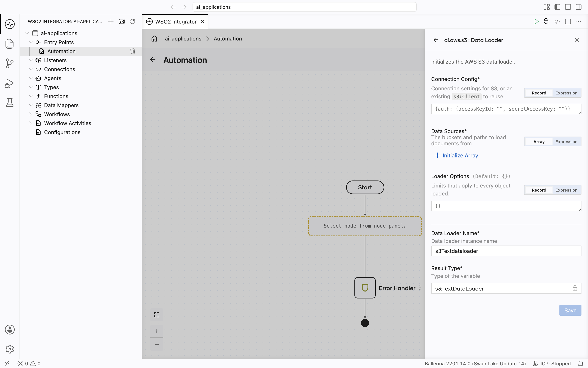The width and height of the screenshot is (588, 368).
Task: Switch Connection Config to Expression mode
Action: 566,93
